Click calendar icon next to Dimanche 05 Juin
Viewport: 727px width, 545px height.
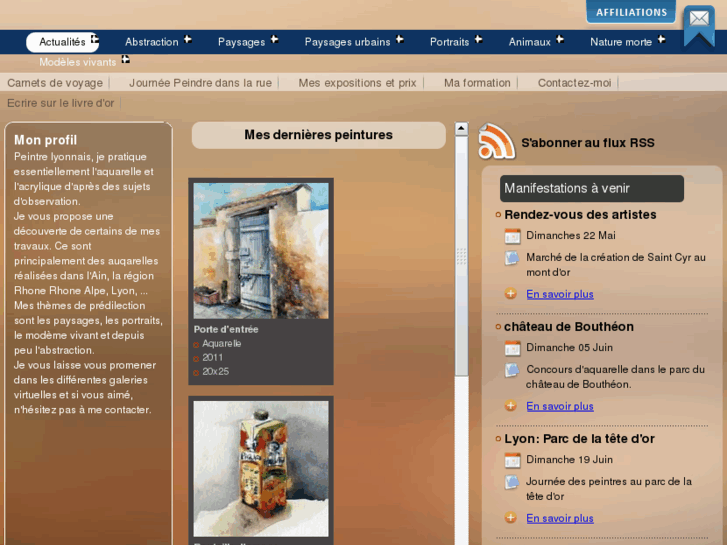512,348
